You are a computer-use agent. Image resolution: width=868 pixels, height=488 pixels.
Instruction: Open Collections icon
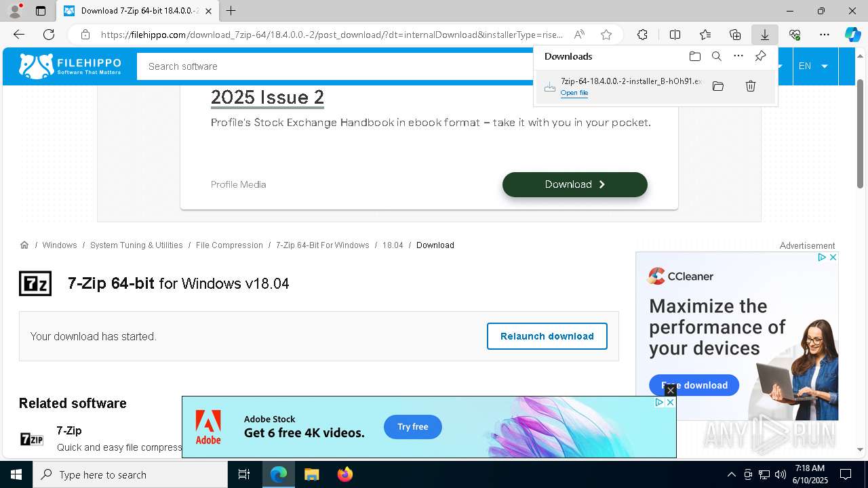pos(735,35)
